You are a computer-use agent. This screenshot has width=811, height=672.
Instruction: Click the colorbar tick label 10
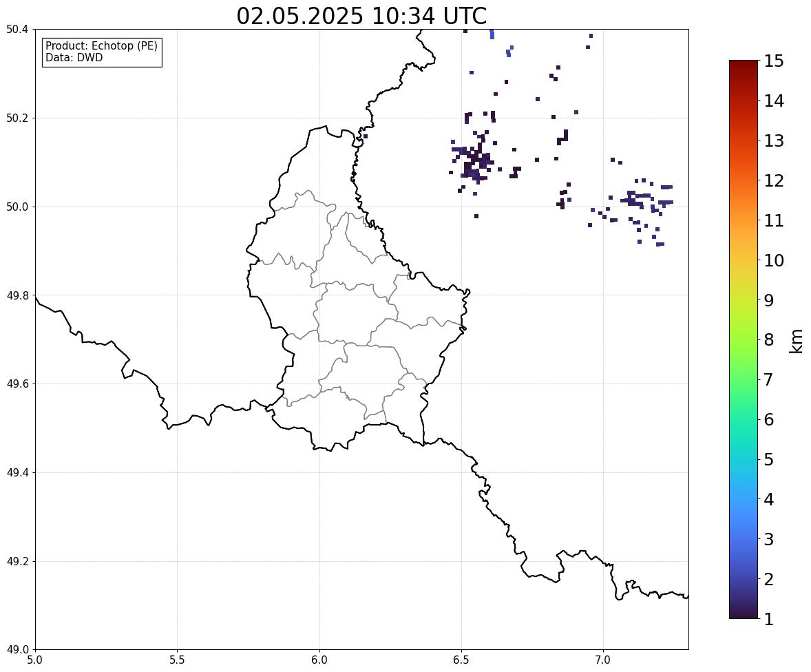click(x=774, y=260)
